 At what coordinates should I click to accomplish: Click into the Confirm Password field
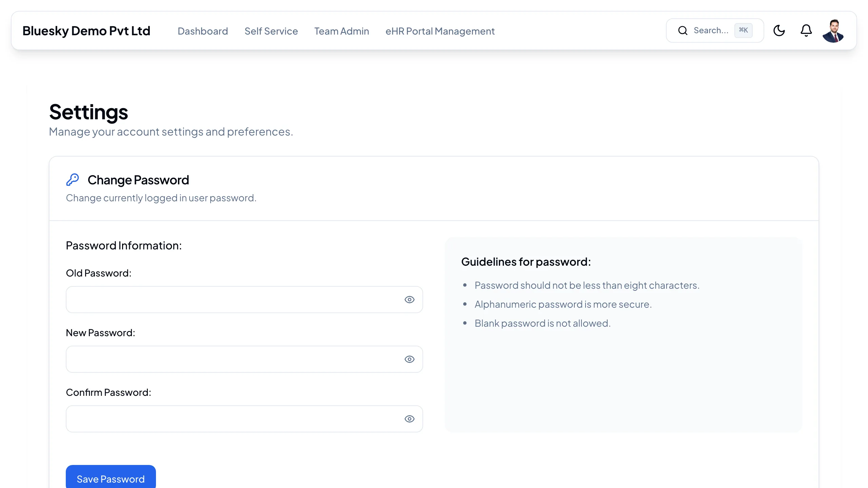(x=244, y=419)
